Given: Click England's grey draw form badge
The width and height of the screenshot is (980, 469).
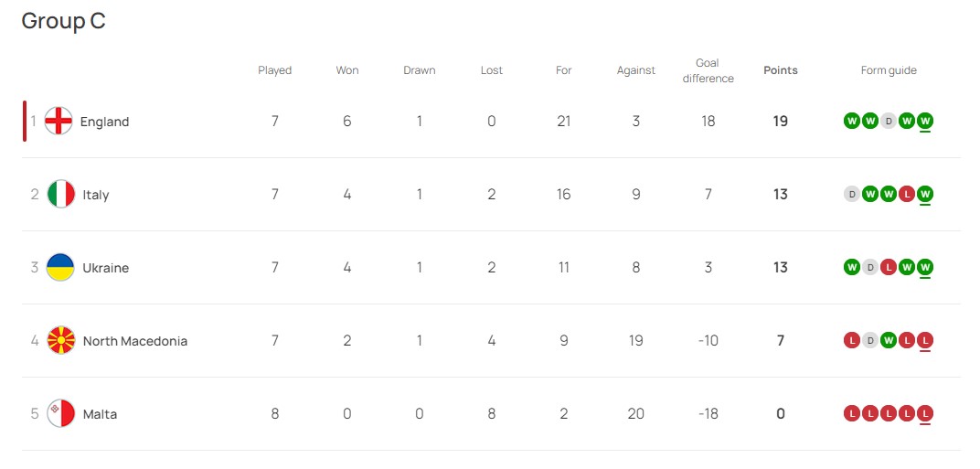Looking at the screenshot, I should coord(889,121).
